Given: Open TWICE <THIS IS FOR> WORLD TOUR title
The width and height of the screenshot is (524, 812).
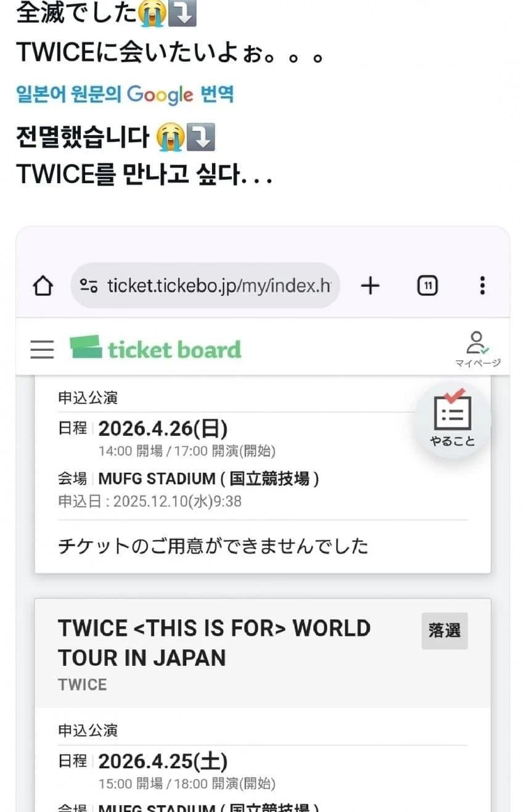Looking at the screenshot, I should (214, 642).
